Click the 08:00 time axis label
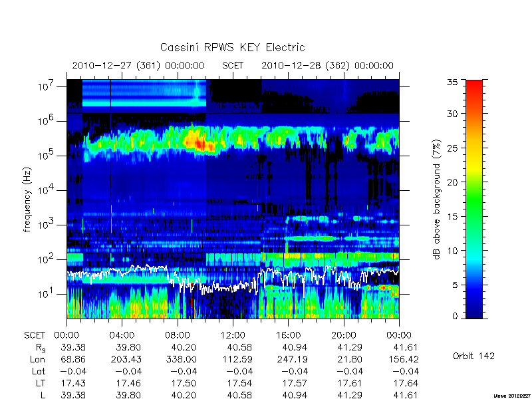Image resolution: width=532 pixels, height=399 pixels. [178, 335]
